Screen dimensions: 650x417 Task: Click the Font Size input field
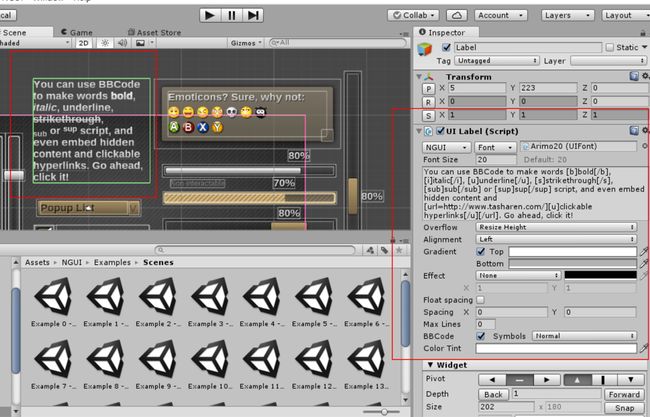496,160
